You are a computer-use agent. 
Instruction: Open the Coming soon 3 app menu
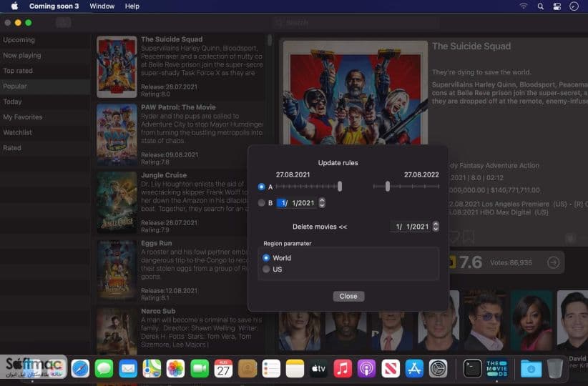(x=54, y=6)
